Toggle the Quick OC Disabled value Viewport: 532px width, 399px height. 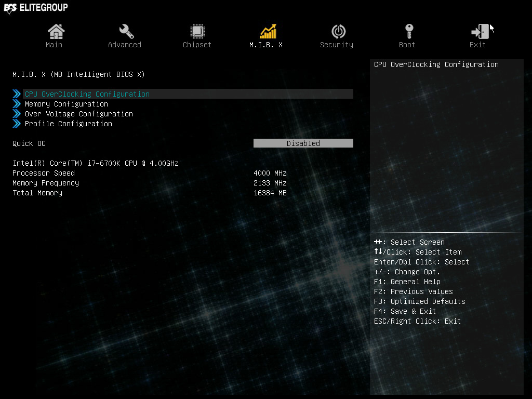(303, 143)
